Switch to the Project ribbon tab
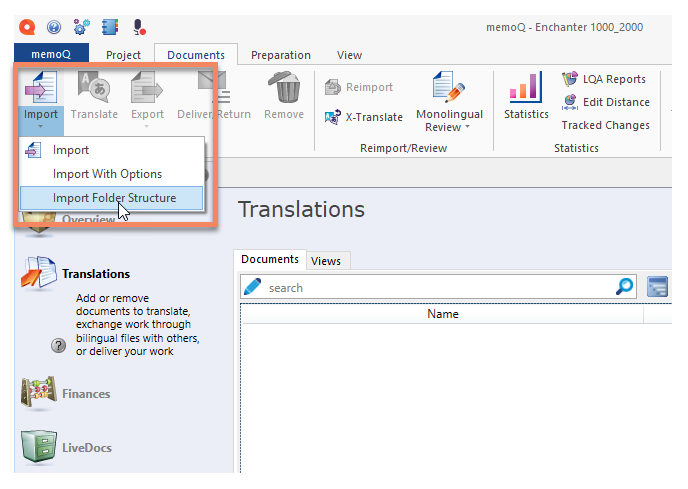 (x=123, y=55)
